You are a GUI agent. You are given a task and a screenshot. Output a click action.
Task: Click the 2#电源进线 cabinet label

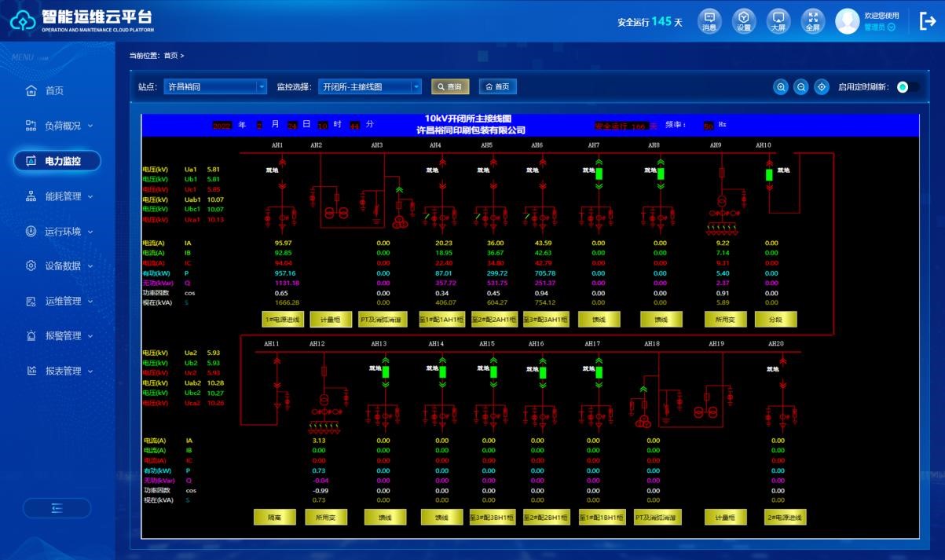785,517
